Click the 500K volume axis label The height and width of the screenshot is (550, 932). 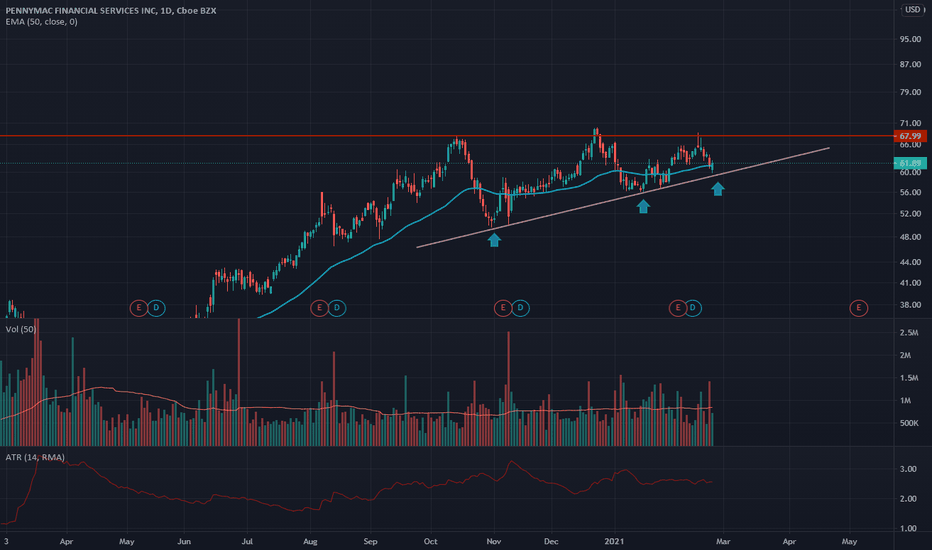909,423
